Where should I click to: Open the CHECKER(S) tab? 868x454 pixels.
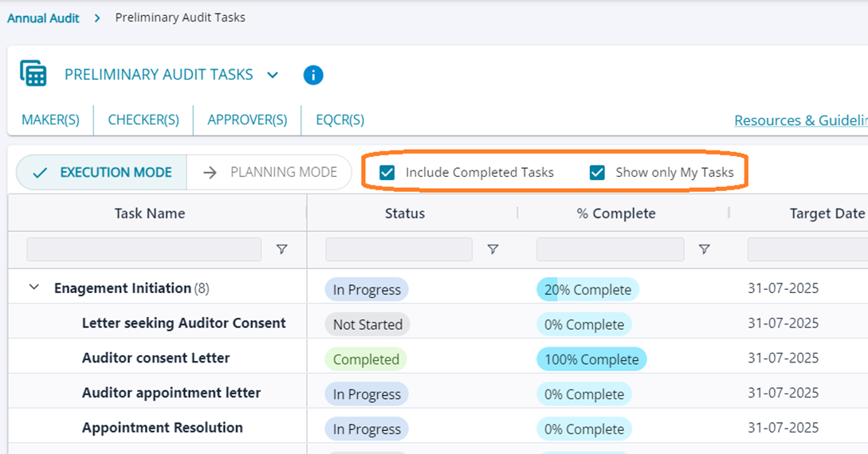point(143,120)
